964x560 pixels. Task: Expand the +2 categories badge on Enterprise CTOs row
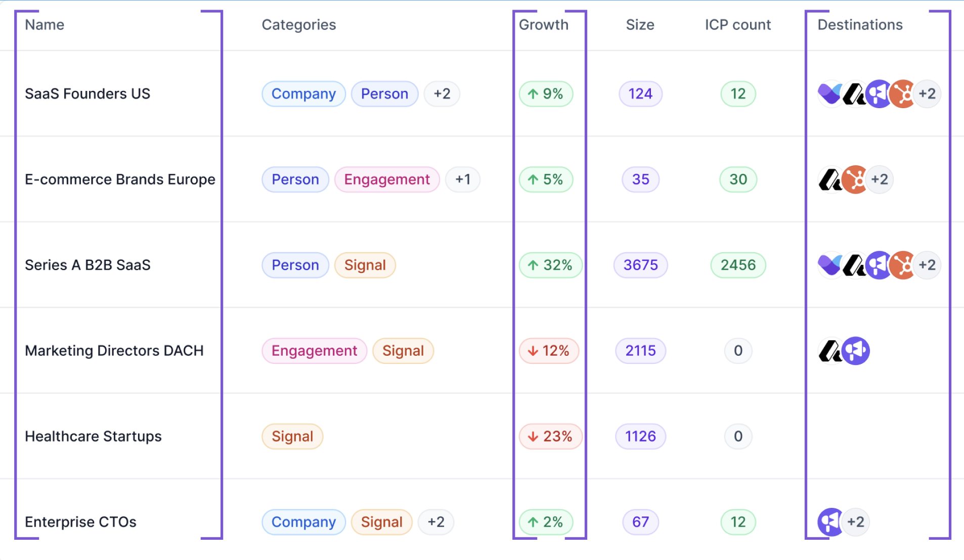pyautogui.click(x=436, y=522)
